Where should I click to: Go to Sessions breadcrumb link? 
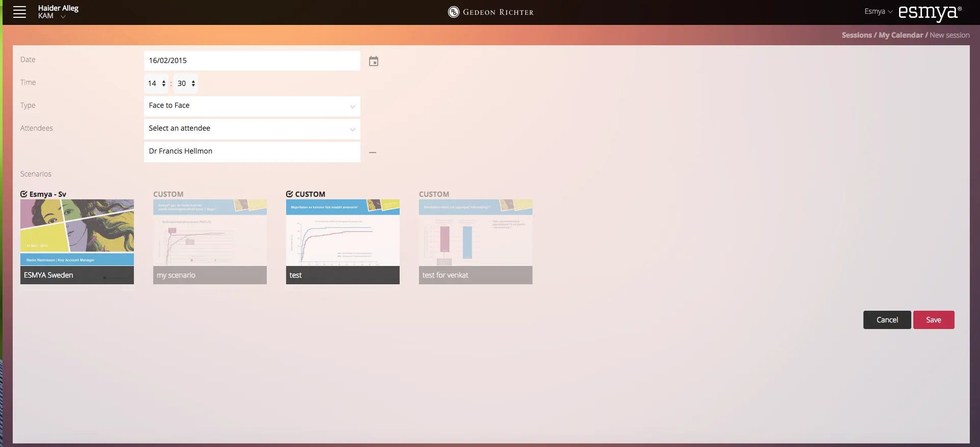coord(856,35)
